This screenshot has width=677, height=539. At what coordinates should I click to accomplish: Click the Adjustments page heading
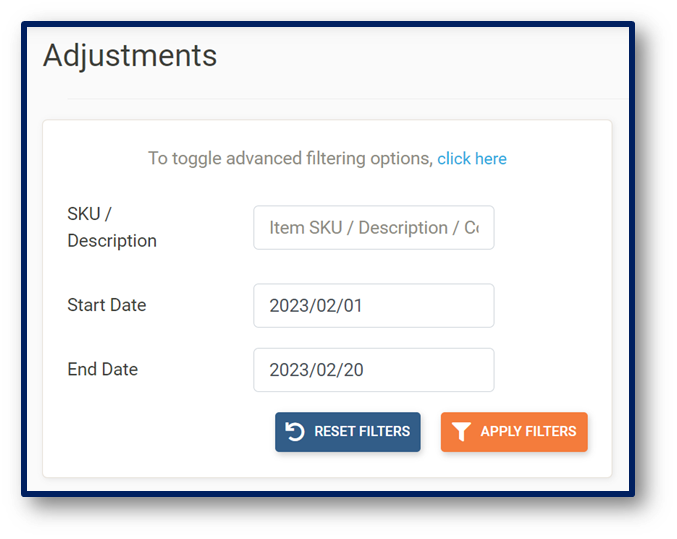tap(130, 55)
